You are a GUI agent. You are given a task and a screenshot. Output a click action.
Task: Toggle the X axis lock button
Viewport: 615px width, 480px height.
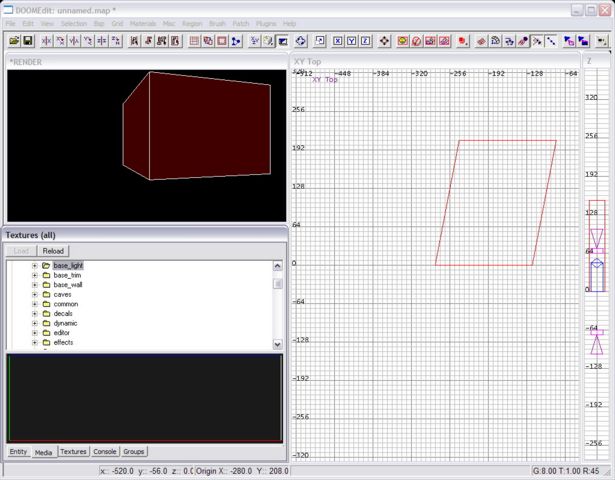(338, 41)
